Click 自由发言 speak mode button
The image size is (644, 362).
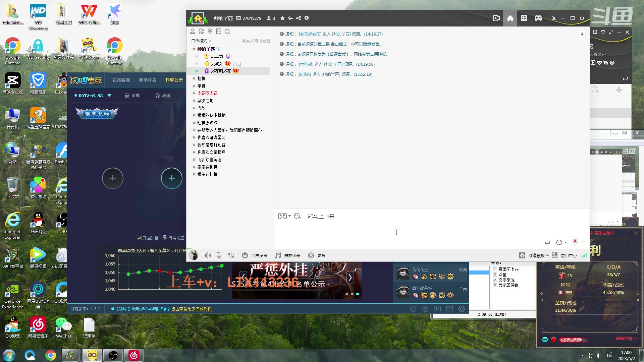click(x=255, y=255)
